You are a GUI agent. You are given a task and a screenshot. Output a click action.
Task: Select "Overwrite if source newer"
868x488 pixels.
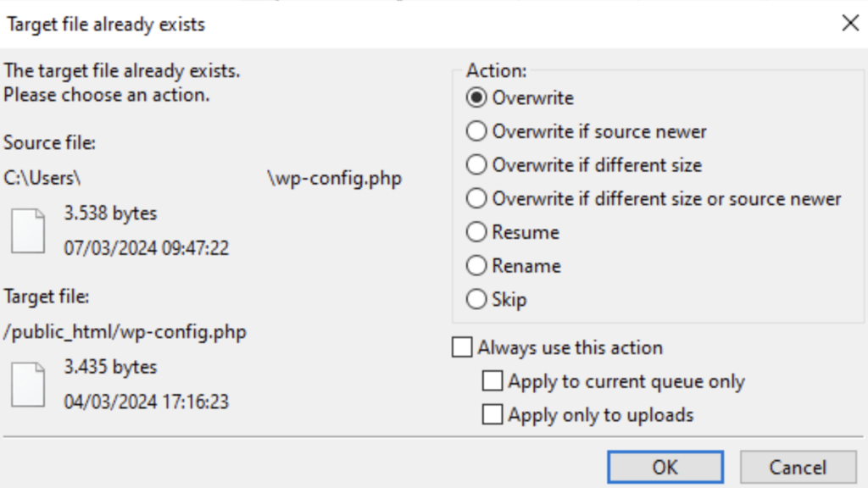tap(476, 131)
